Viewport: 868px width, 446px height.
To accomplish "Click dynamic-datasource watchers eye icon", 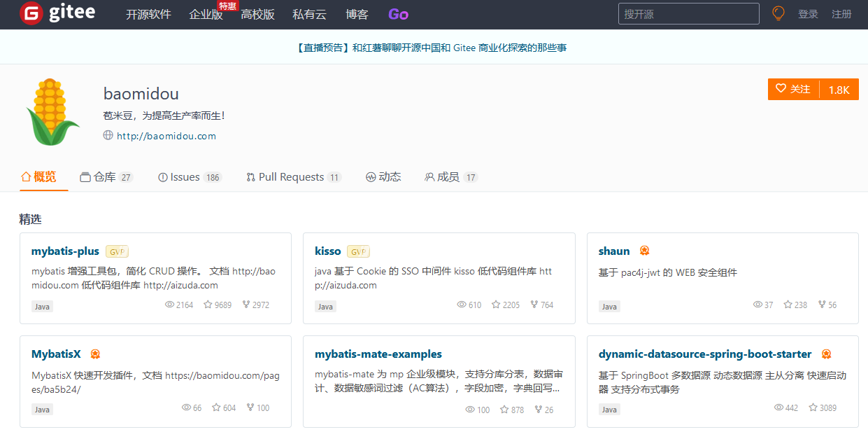I will tap(778, 407).
